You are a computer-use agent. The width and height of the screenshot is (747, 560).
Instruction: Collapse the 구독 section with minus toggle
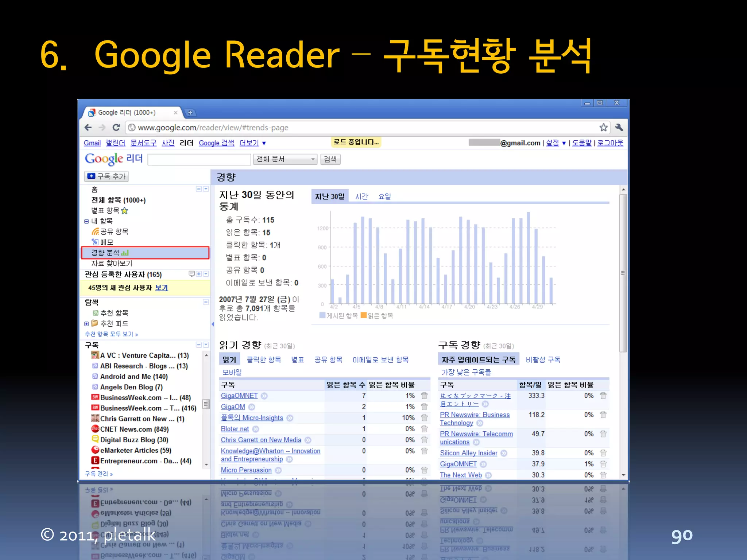tap(199, 345)
